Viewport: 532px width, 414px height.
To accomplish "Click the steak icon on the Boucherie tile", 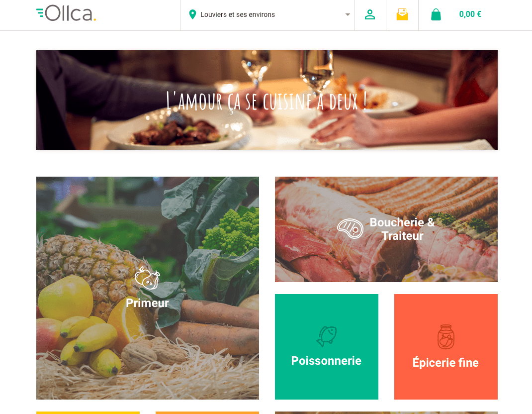I will click(x=350, y=228).
